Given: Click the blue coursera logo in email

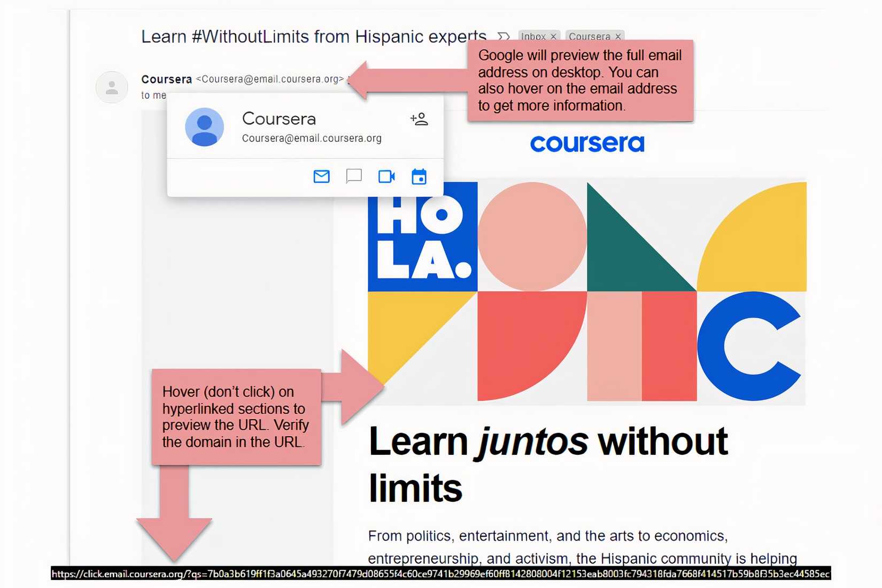Looking at the screenshot, I should (587, 143).
